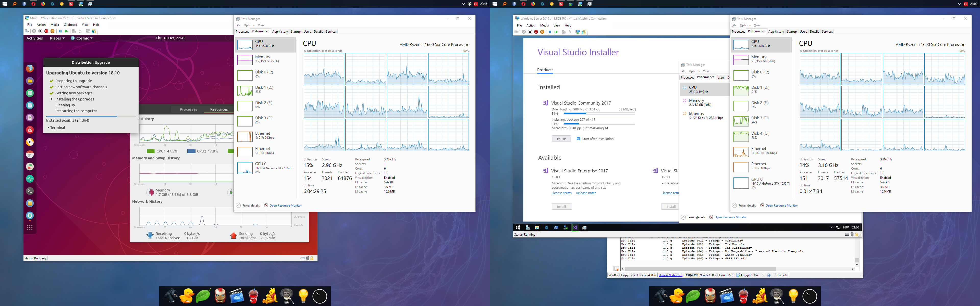The image size is (980, 306).
Task: Open Terminal in the Ubuntu dock
Action: (30, 191)
